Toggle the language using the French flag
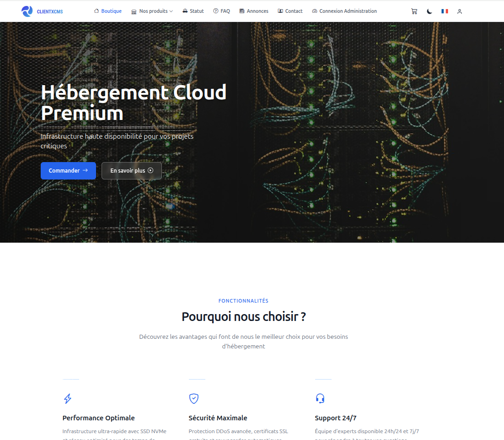504x440 pixels. tap(445, 11)
